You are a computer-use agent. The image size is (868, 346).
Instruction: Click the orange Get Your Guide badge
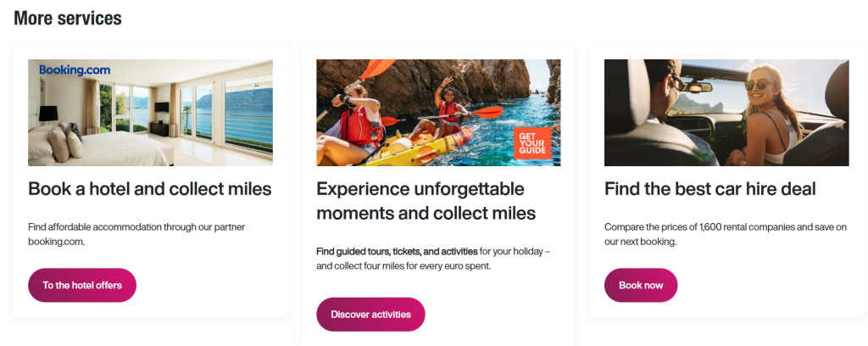pyautogui.click(x=532, y=143)
